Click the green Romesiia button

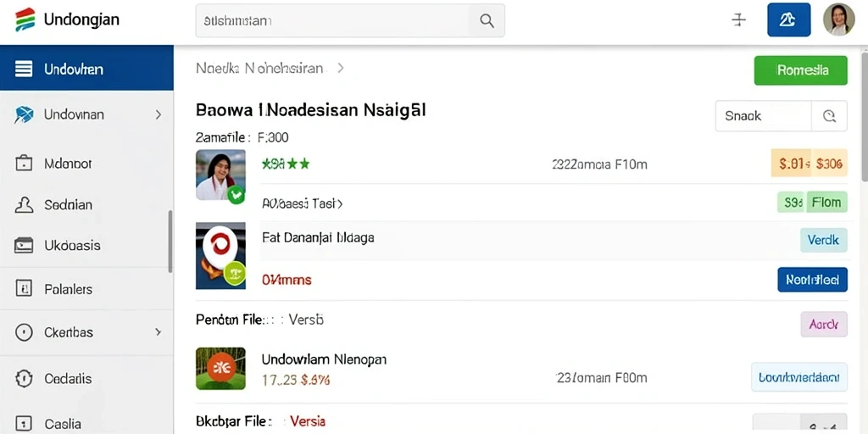coord(800,70)
